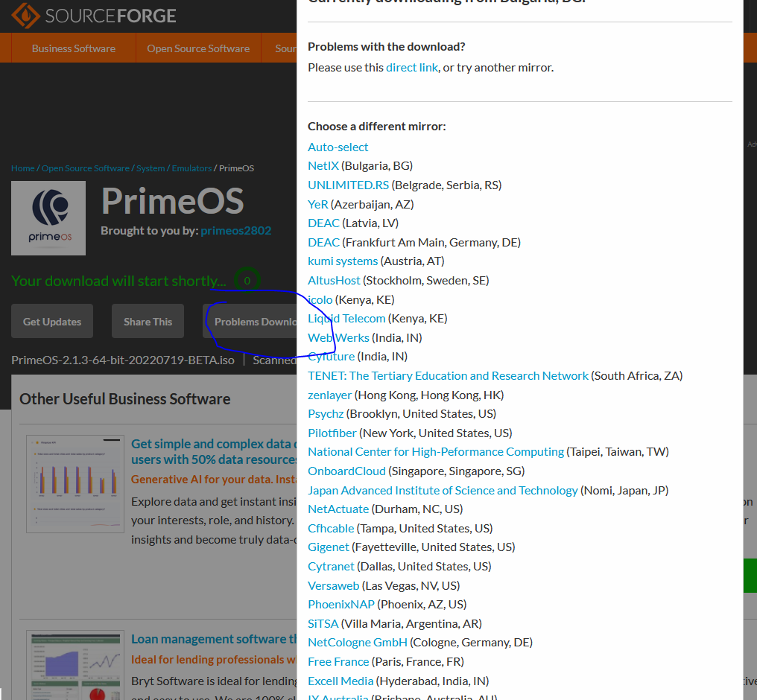
Task: Select the icolo Kenya mirror
Action: [x=320, y=300]
